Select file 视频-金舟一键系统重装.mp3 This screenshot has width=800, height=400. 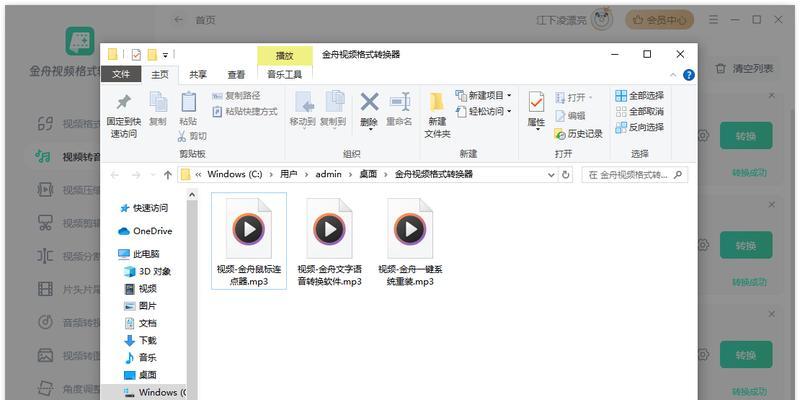[410, 241]
